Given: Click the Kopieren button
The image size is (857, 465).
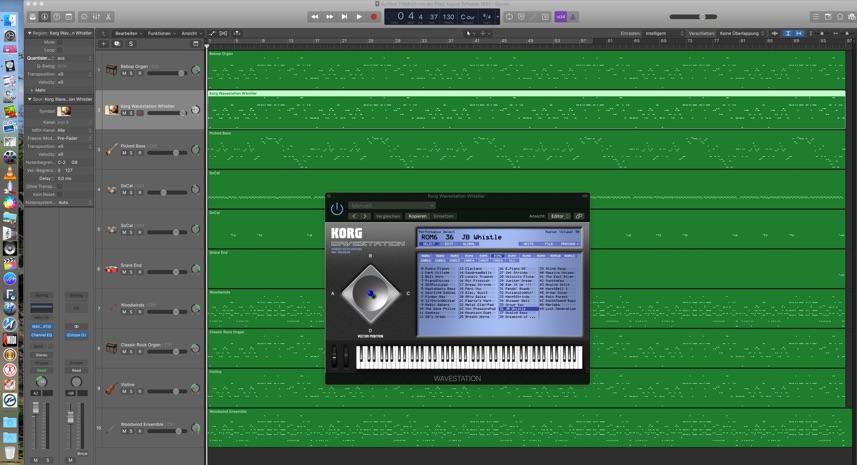Looking at the screenshot, I should (418, 216).
